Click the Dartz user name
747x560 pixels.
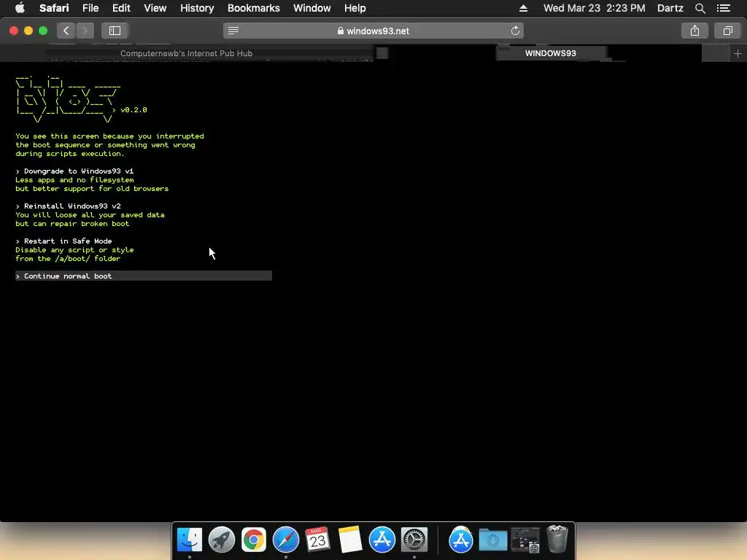[670, 8]
